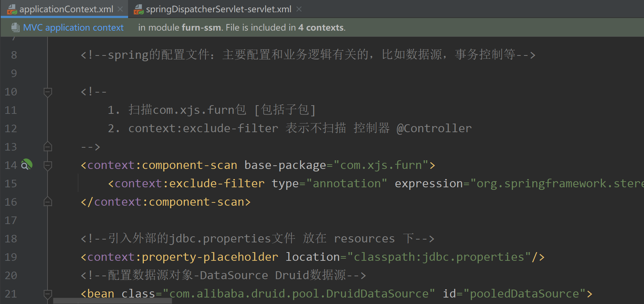Image resolution: width=644 pixels, height=304 pixels.
Task: Close the springDispatcherServlet-servlet.xml tab
Action: click(299, 9)
